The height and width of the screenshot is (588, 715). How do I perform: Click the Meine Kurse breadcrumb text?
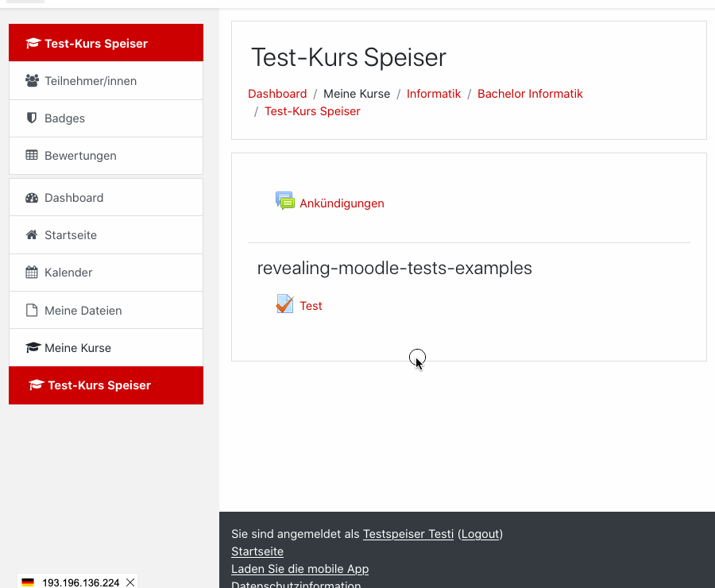[x=357, y=94]
